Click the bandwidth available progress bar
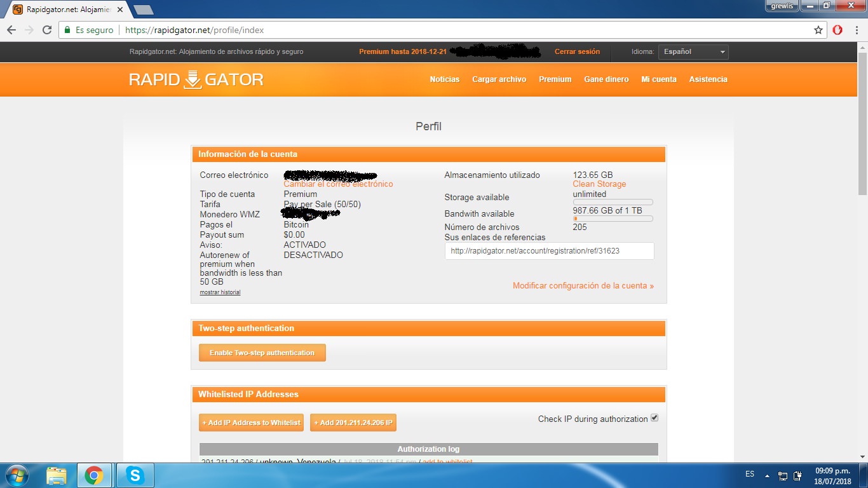The image size is (868, 488). tap(613, 219)
